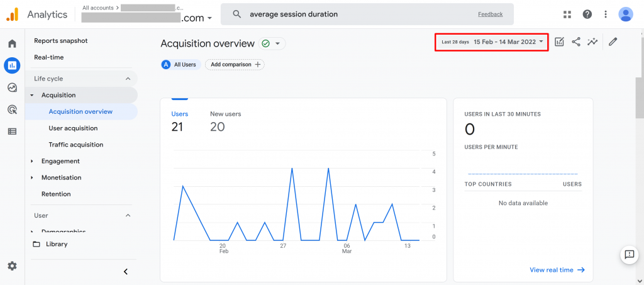Open the user account avatar
Viewport: 644px width, 285px height.
click(626, 14)
